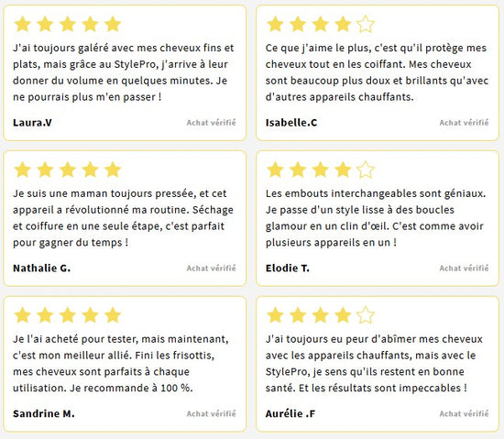This screenshot has width=504, height=439.
Task: Click 'Achat vérifié' on Elodie T.'s review
Action: click(464, 268)
